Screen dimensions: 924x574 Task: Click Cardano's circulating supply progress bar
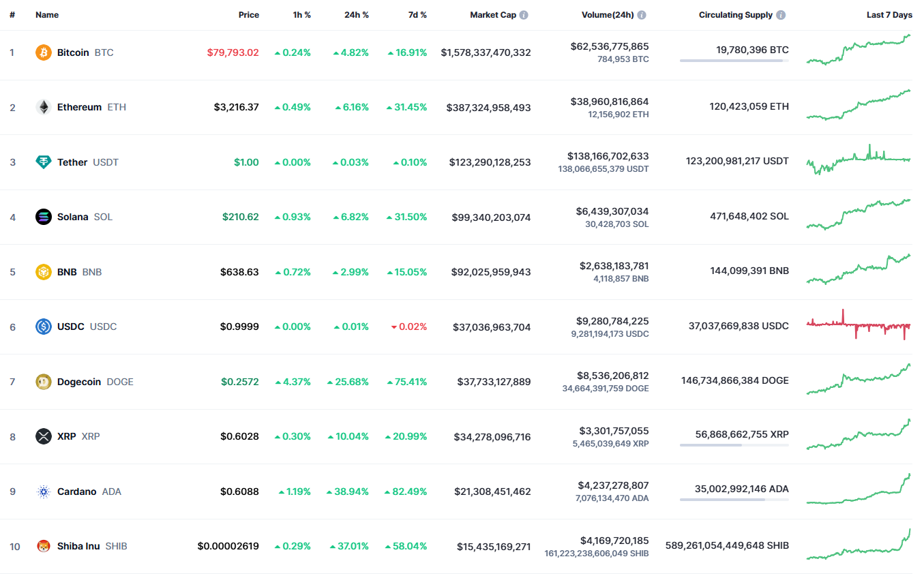(x=734, y=500)
